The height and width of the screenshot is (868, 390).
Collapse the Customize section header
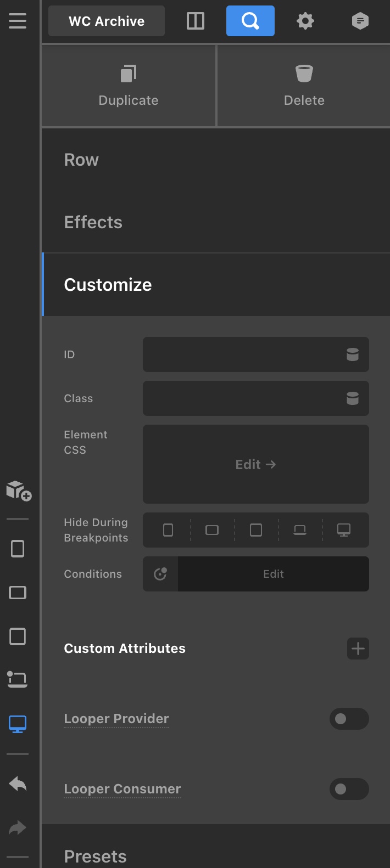(216, 285)
